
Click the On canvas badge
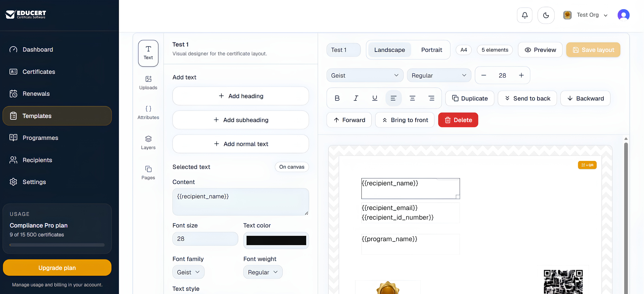pyautogui.click(x=292, y=167)
